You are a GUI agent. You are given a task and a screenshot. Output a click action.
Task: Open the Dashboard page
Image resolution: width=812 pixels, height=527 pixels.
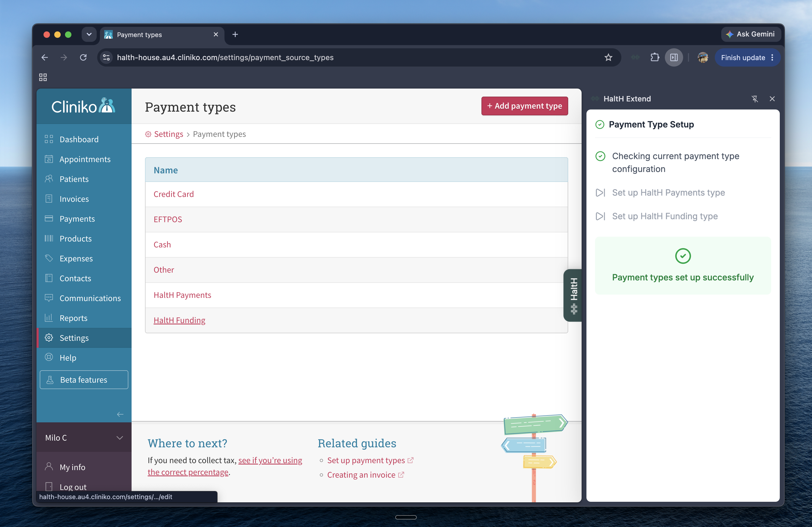pyautogui.click(x=84, y=139)
